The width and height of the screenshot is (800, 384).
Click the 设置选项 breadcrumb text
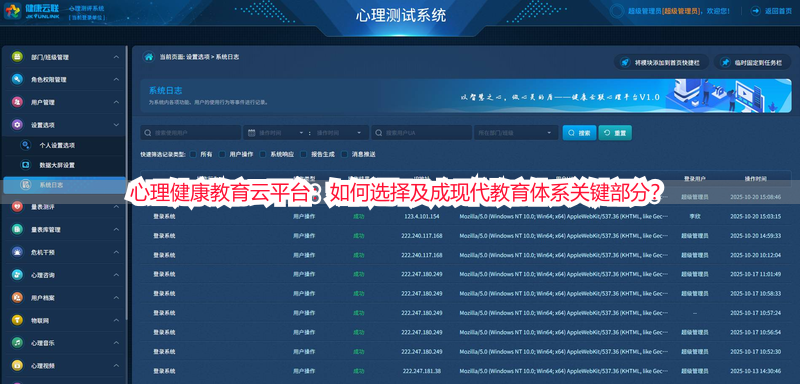click(197, 57)
